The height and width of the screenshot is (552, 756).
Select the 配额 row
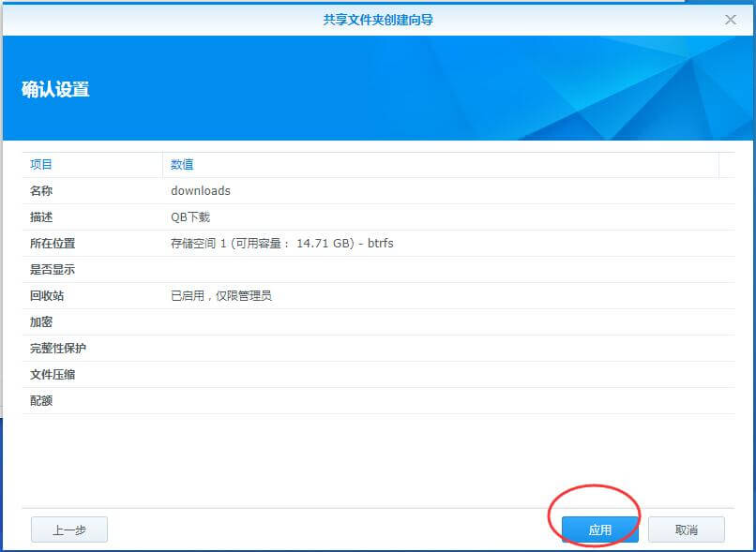coord(41,401)
